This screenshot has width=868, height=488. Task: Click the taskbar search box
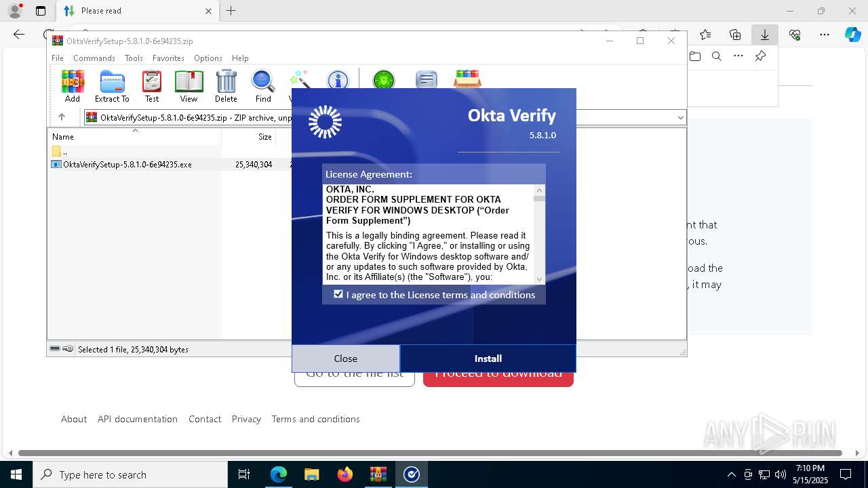[130, 474]
